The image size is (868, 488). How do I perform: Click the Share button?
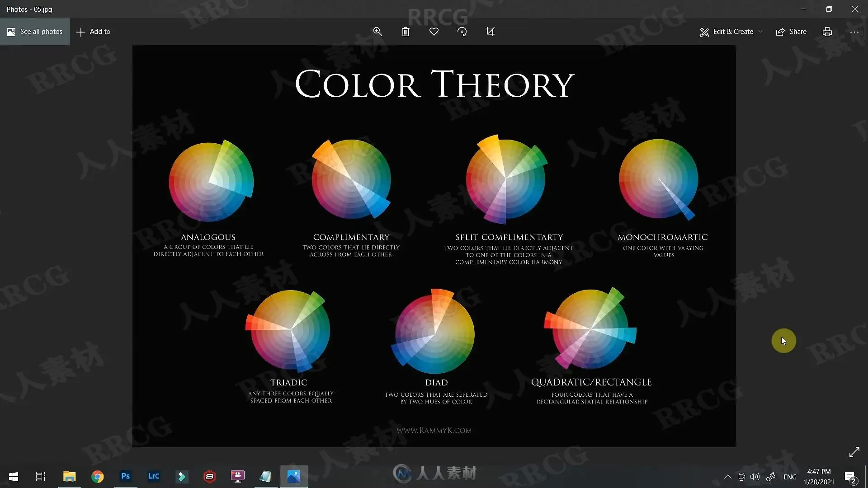coord(791,32)
